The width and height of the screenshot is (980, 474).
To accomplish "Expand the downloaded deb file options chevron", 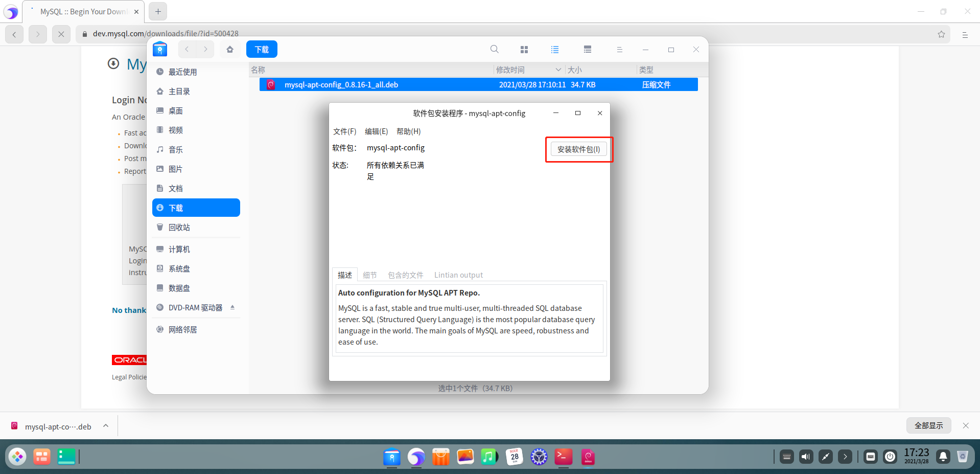I will click(x=106, y=425).
